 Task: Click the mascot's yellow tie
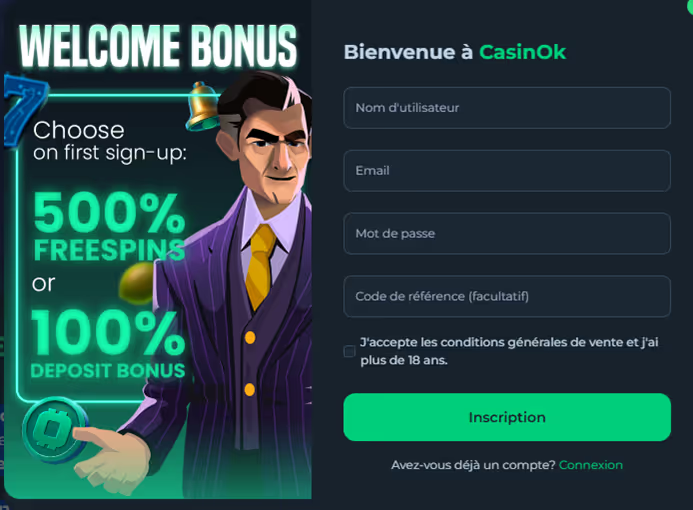click(262, 266)
